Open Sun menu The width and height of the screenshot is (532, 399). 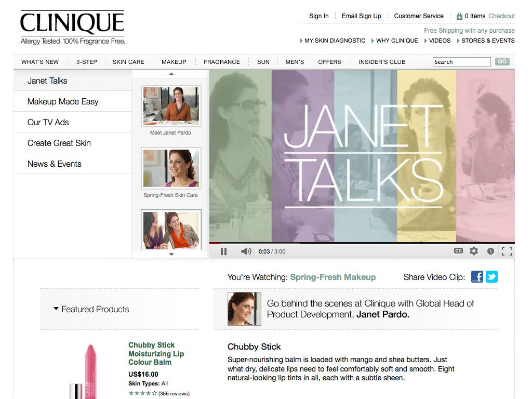point(263,62)
